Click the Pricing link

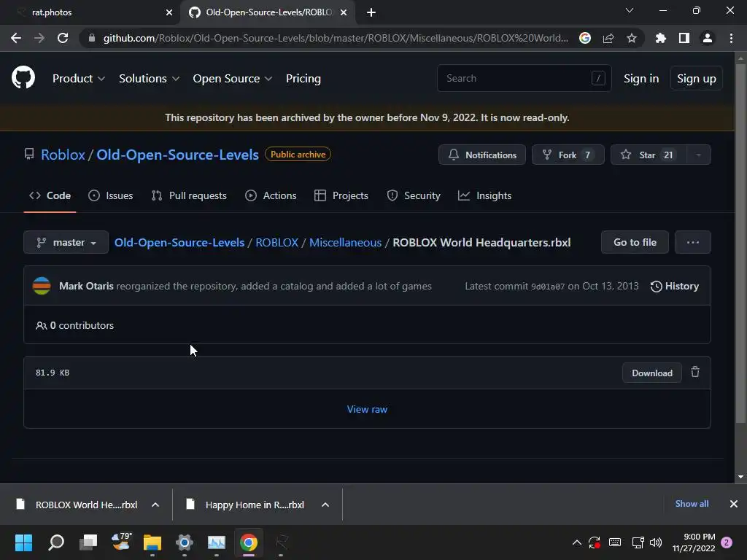(x=303, y=79)
